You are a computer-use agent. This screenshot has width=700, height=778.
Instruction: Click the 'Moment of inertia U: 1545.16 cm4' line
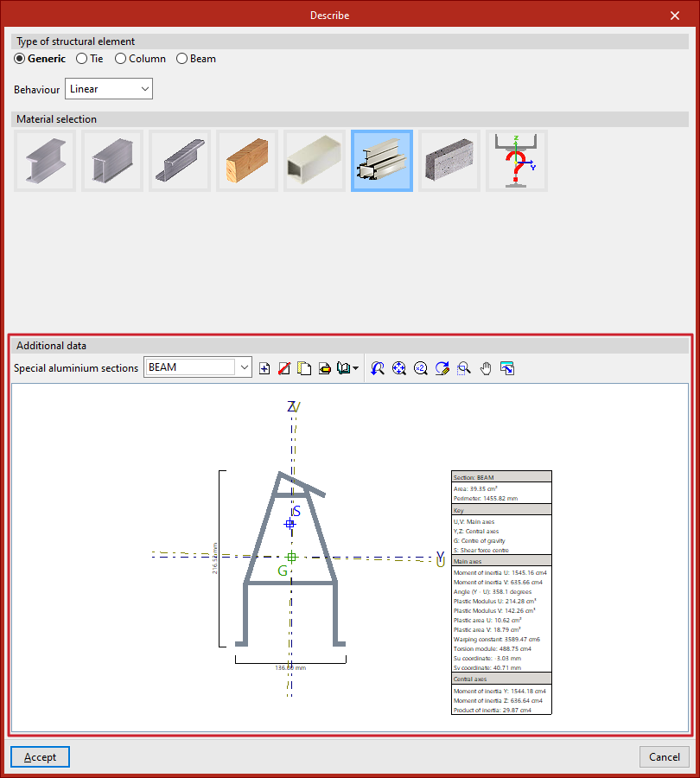(x=500, y=572)
